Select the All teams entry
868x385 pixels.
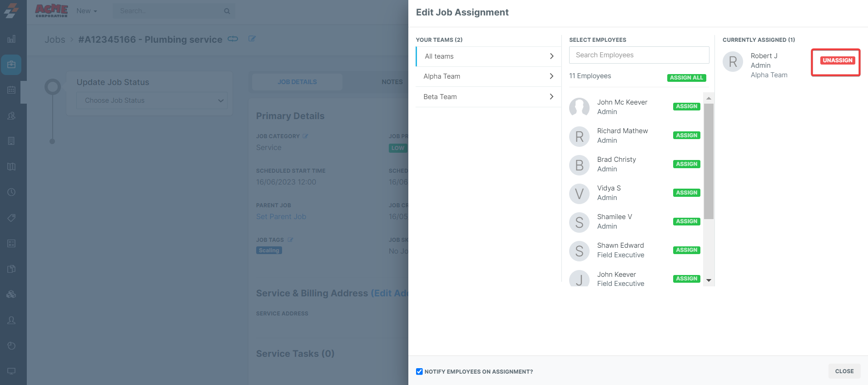click(488, 56)
